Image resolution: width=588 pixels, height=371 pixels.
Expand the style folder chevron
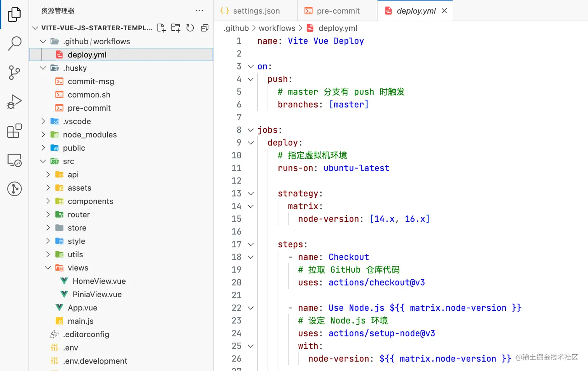(x=48, y=241)
